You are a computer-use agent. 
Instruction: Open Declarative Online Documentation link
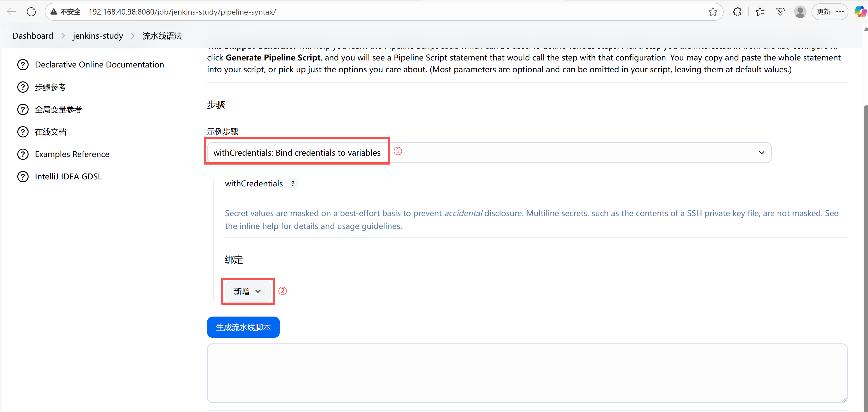pyautogui.click(x=99, y=65)
